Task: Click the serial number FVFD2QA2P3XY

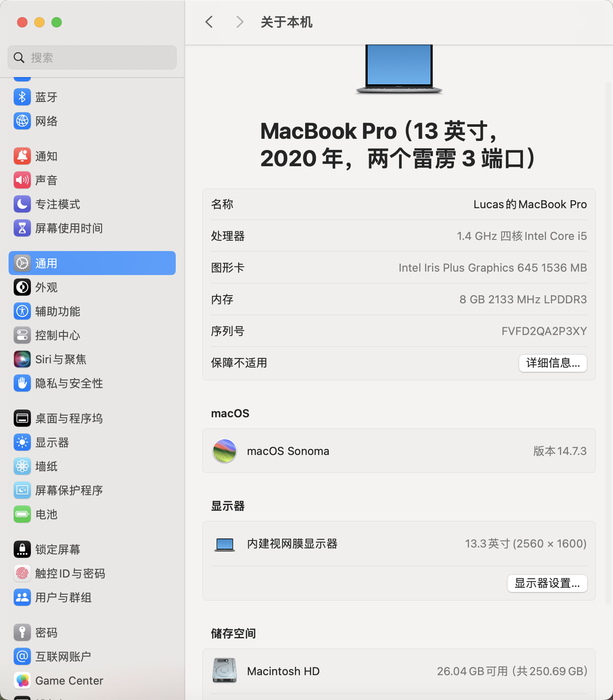Action: coord(544,331)
